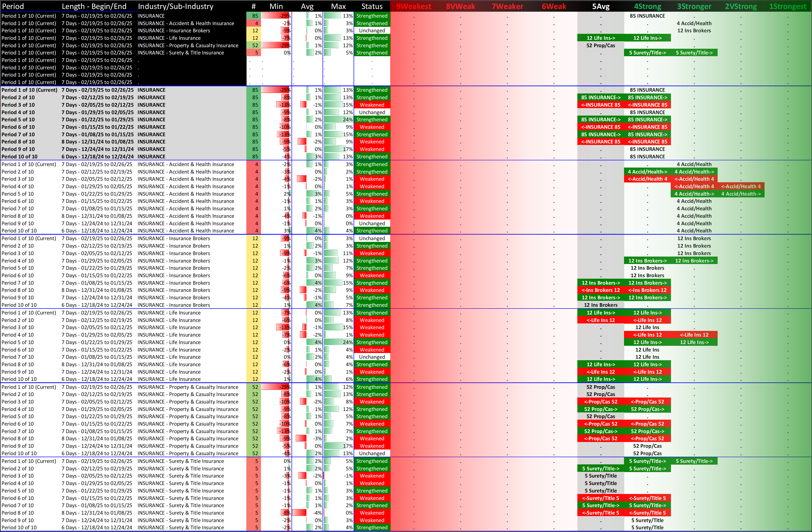Select the Avg column header
The width and height of the screenshot is (812, 532).
pos(307,6)
